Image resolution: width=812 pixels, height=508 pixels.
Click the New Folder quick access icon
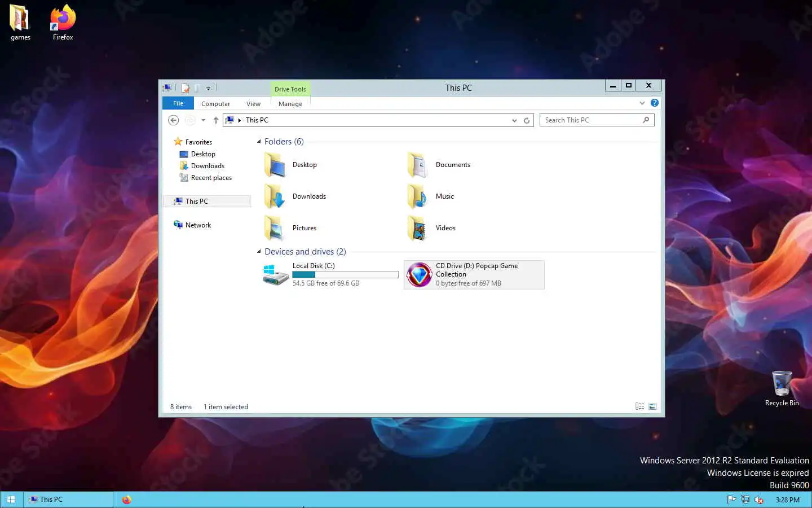point(197,88)
